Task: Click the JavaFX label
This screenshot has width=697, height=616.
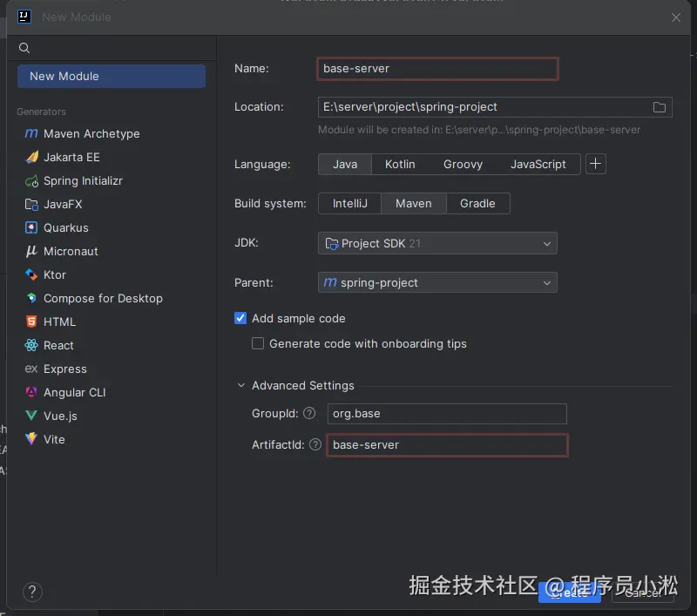Action: point(63,204)
